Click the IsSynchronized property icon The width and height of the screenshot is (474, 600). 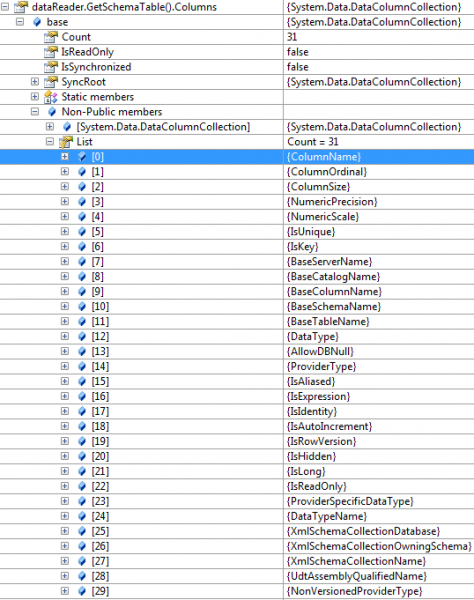pos(51,67)
